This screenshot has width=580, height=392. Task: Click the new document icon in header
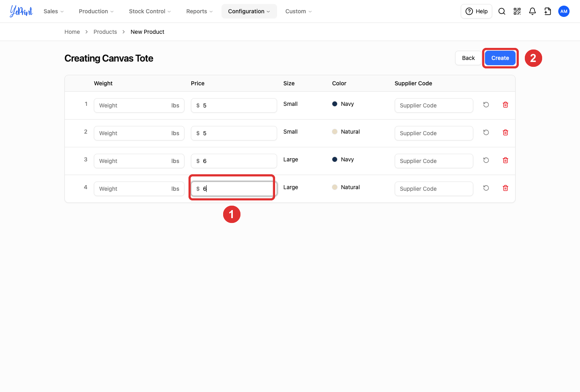point(548,11)
